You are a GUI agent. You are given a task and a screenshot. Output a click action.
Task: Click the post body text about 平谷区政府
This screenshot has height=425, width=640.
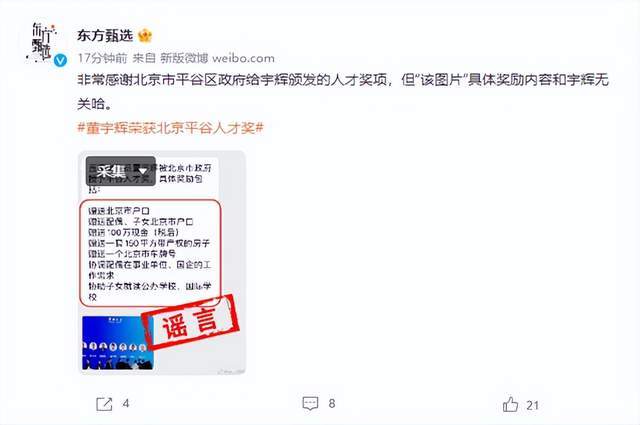[x=343, y=91]
